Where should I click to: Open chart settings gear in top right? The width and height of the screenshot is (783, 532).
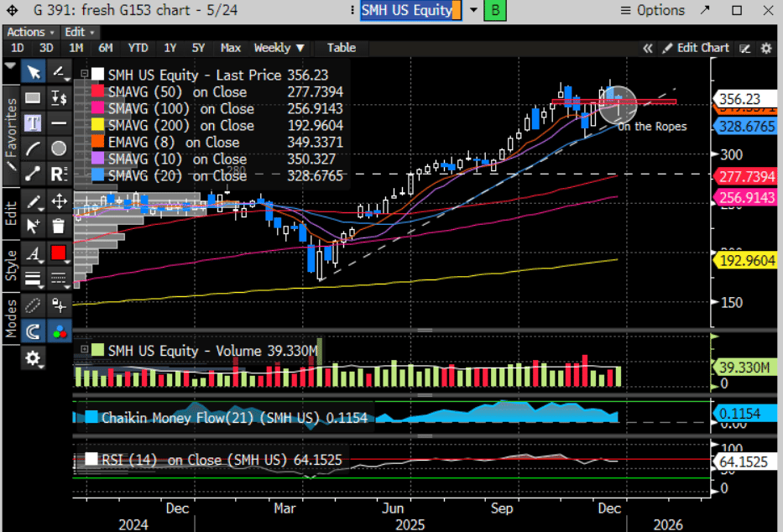(766, 49)
